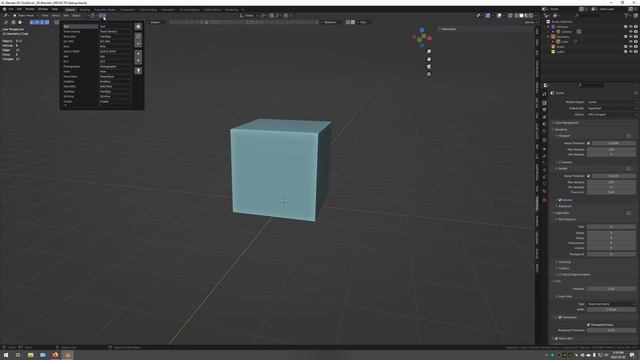Click the plus button in tabs popup
This screenshot has width=640, height=360.
[138, 53]
